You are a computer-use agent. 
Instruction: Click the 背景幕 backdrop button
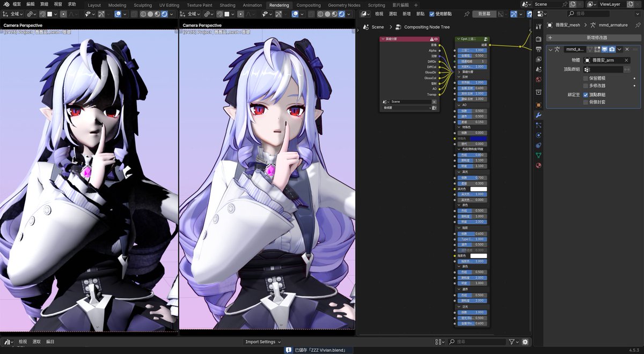coord(484,14)
